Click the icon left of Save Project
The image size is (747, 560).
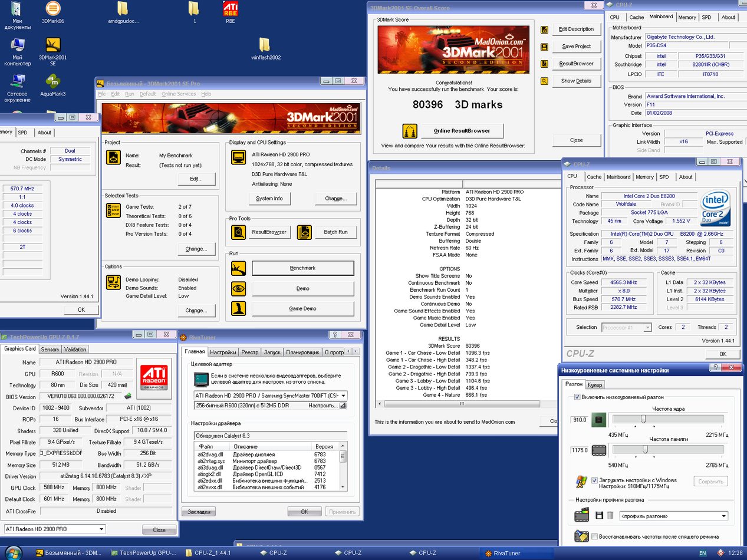point(545,47)
